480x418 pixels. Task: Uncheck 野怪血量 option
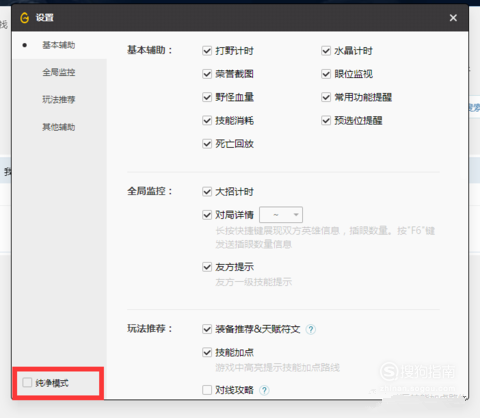[207, 97]
